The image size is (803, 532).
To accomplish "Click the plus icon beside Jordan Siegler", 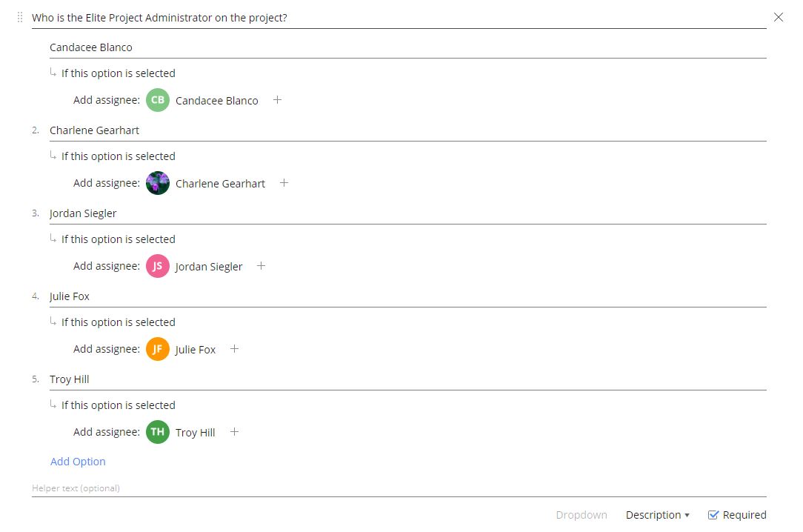I will pos(261,266).
